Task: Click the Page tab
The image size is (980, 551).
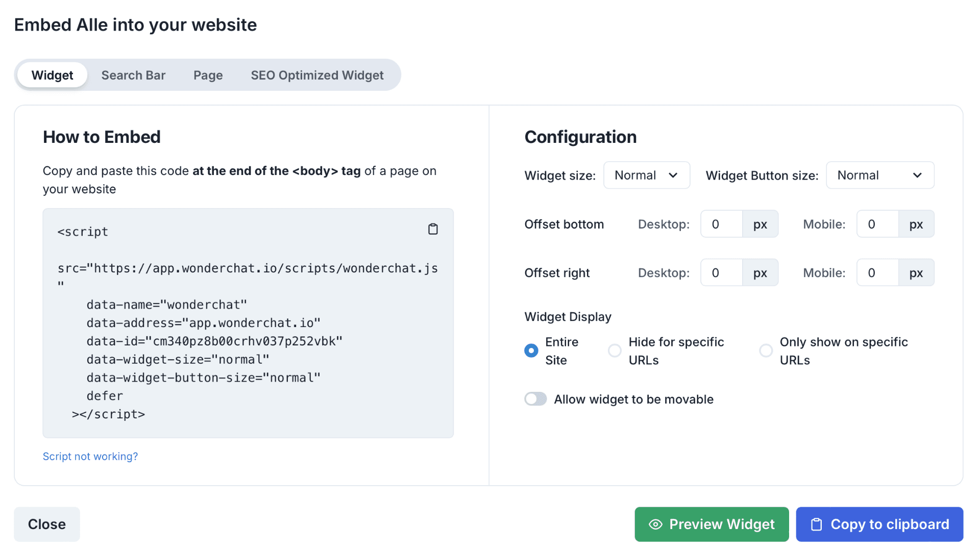Action: [x=208, y=74]
